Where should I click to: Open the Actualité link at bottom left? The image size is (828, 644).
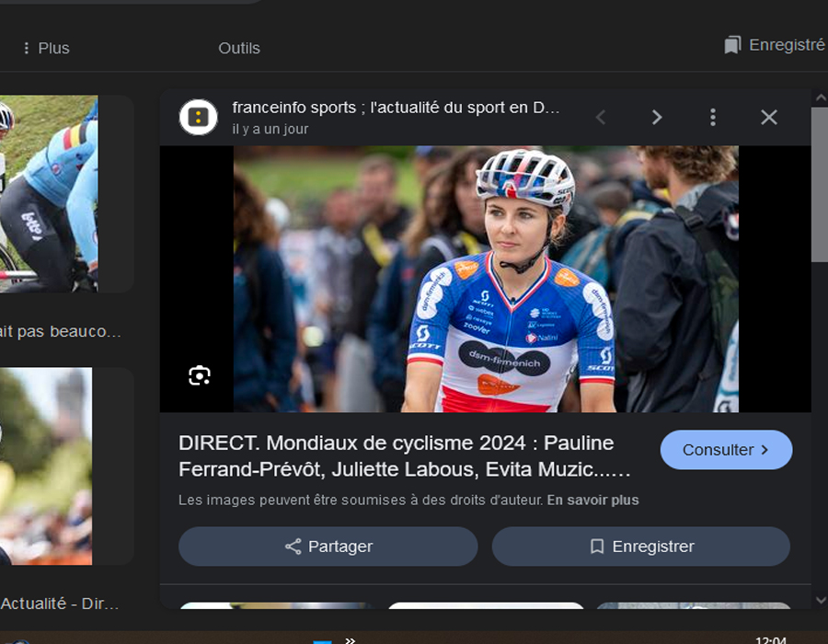pyautogui.click(x=60, y=604)
